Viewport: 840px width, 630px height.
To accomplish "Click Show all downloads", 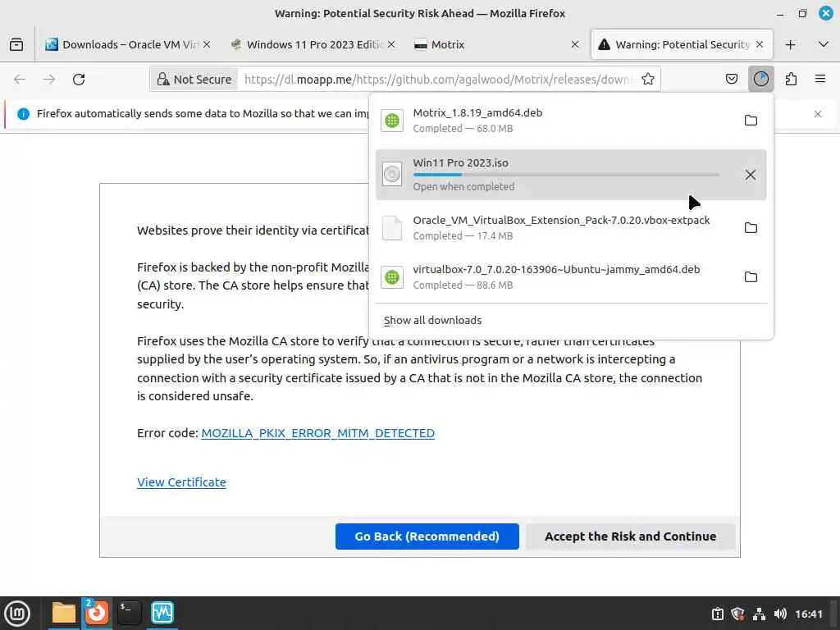I will coord(433,321).
